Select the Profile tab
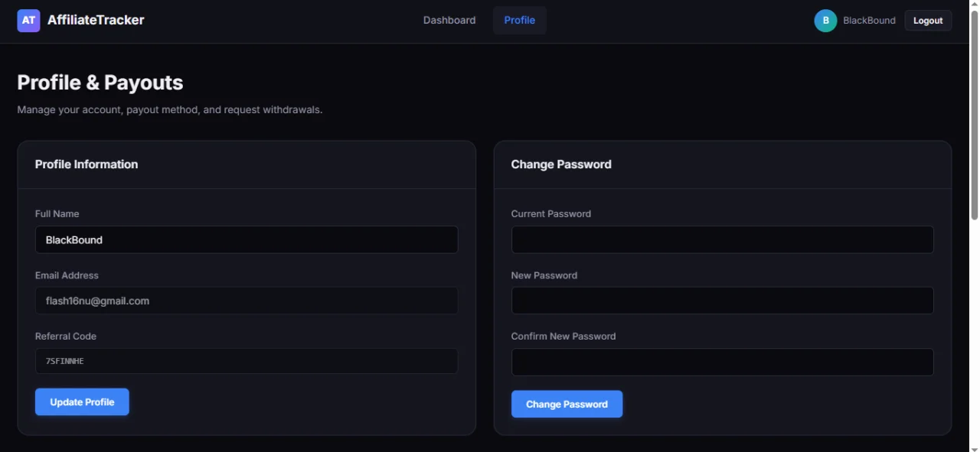Image resolution: width=980 pixels, height=452 pixels. (x=520, y=21)
